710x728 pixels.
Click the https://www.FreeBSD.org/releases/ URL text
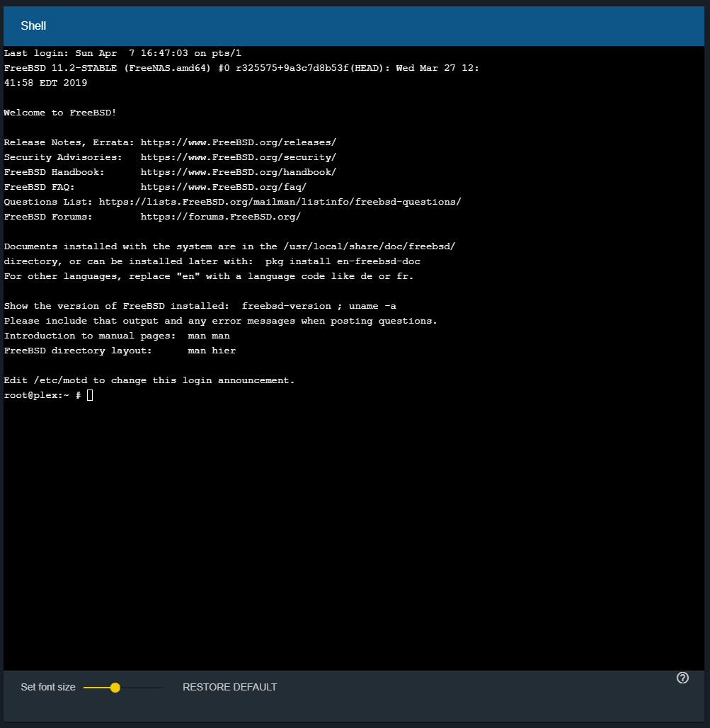point(239,142)
